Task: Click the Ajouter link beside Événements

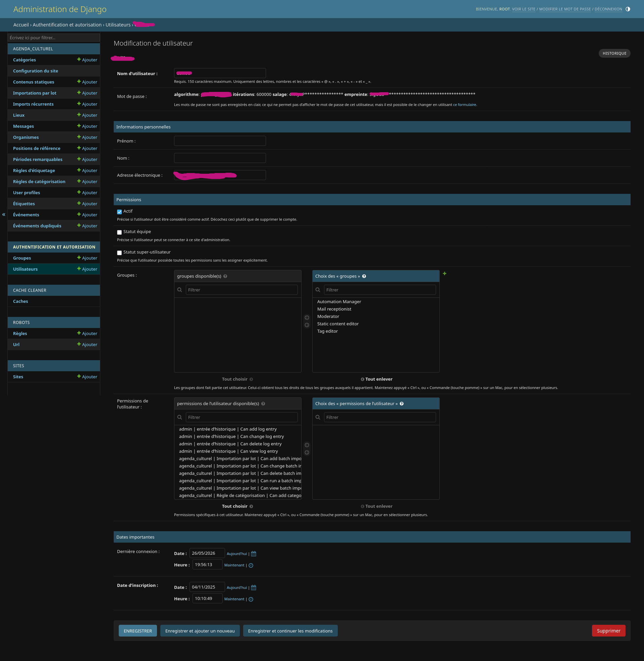Action: [87, 215]
